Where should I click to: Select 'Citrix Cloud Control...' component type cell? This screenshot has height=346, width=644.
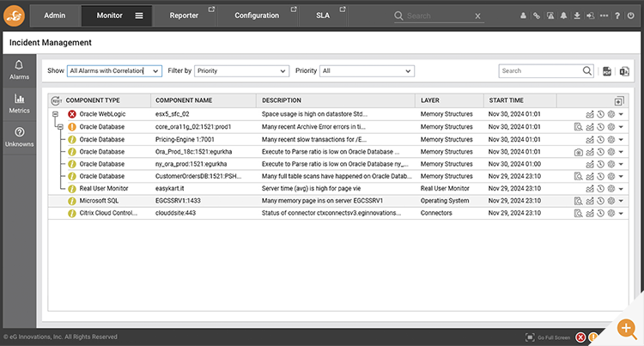[108, 213]
